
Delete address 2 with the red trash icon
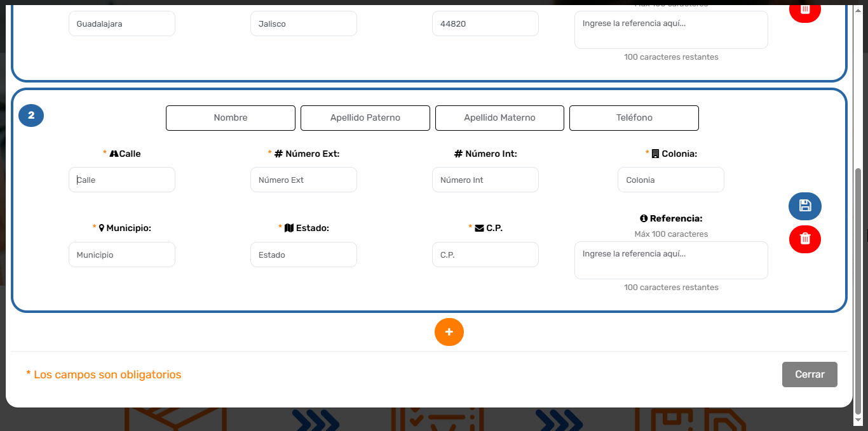click(805, 239)
